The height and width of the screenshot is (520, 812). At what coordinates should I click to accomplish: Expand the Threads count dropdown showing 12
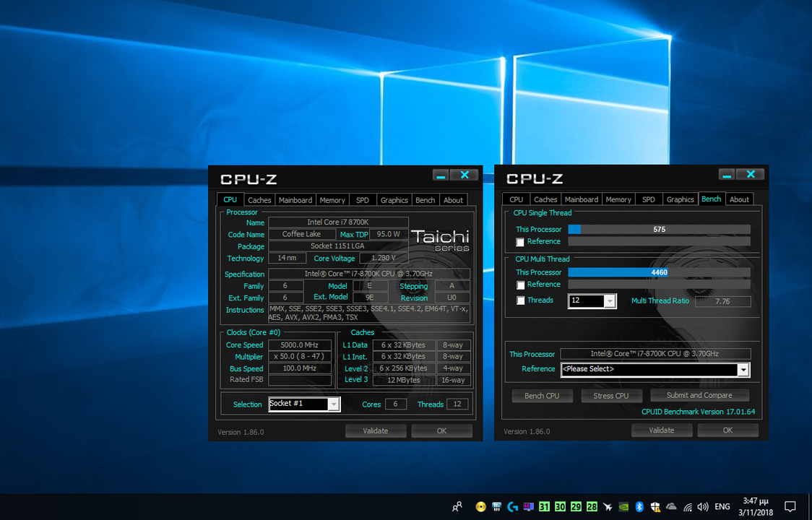(592, 301)
